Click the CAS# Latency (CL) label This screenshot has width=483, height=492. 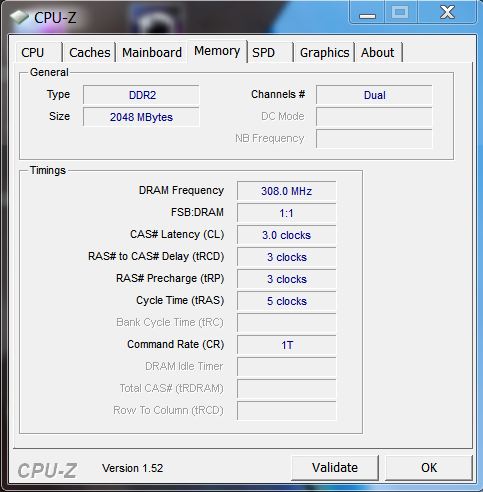coord(177,234)
